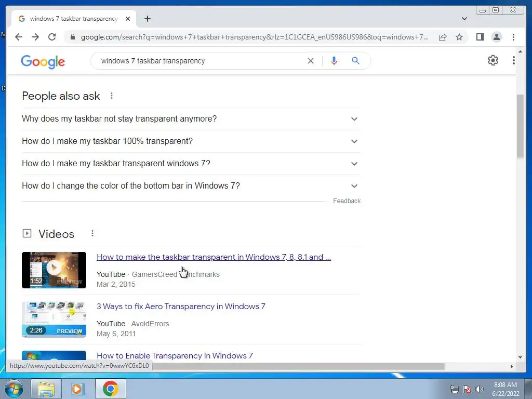
Task: Click the Google logo
Action: coord(43,62)
